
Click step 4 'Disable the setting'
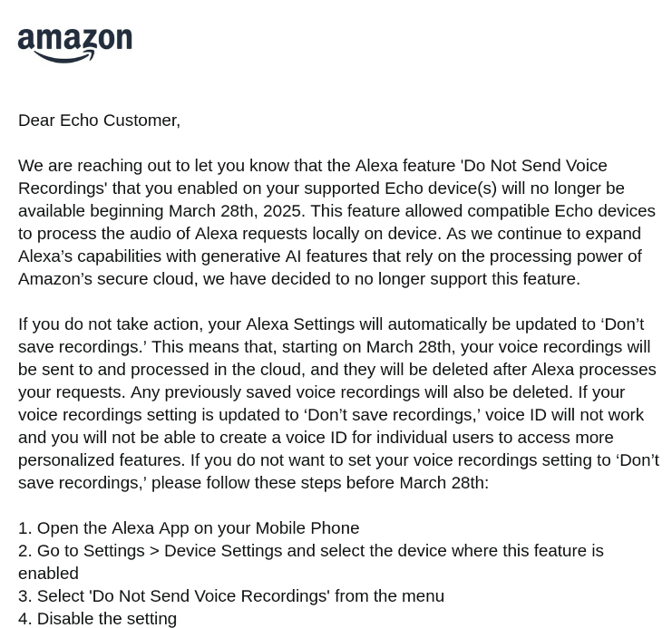[97, 619]
